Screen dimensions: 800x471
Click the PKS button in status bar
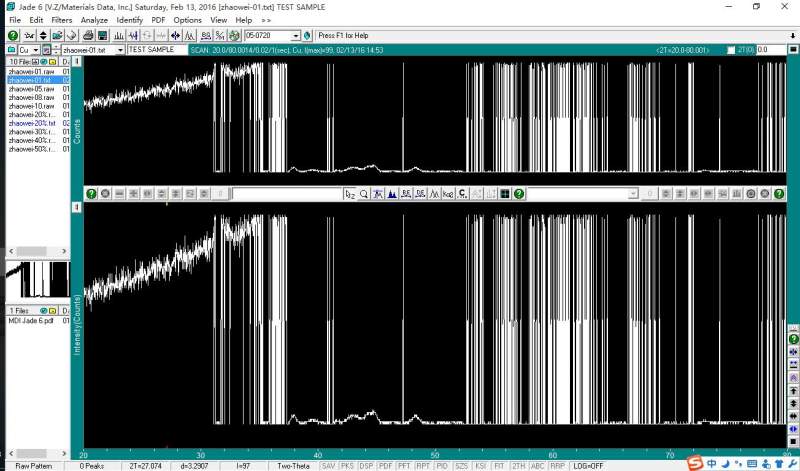point(347,466)
